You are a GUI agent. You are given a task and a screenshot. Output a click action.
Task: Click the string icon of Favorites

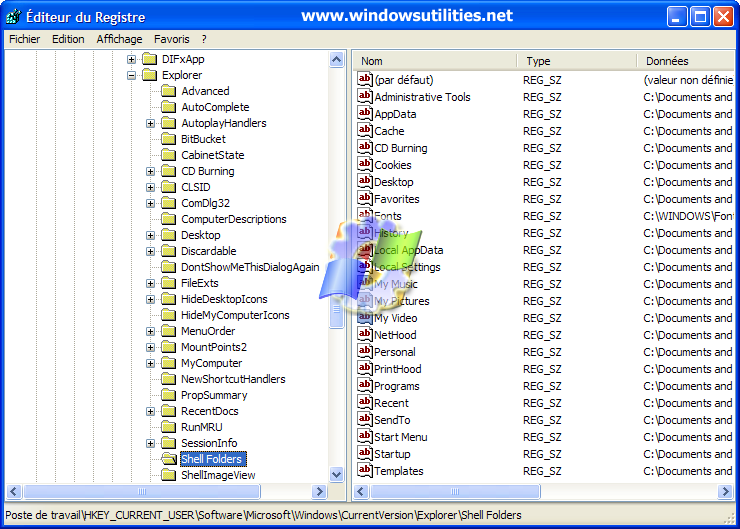click(x=365, y=198)
